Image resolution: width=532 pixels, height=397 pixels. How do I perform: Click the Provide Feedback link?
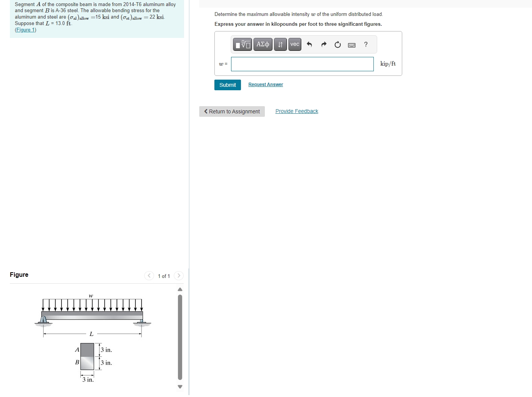pos(296,111)
